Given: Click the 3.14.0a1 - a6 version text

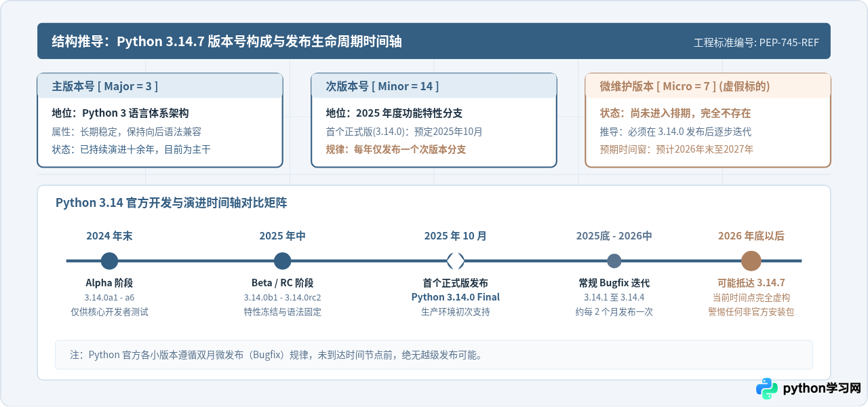Looking at the screenshot, I should point(109,298).
